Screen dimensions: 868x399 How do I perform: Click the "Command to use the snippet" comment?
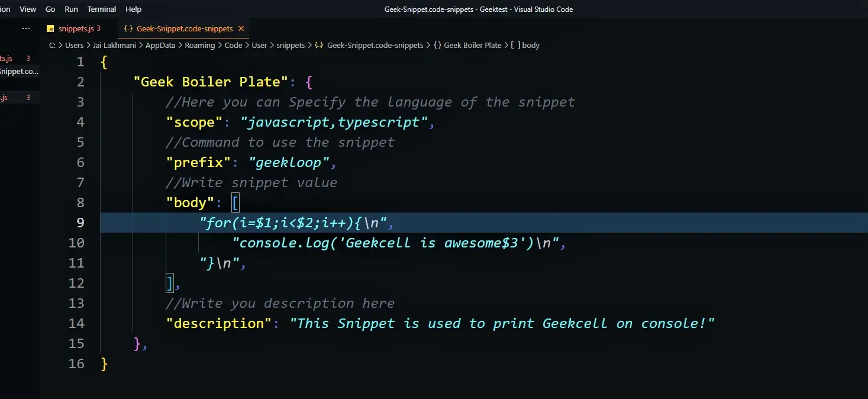tap(280, 142)
